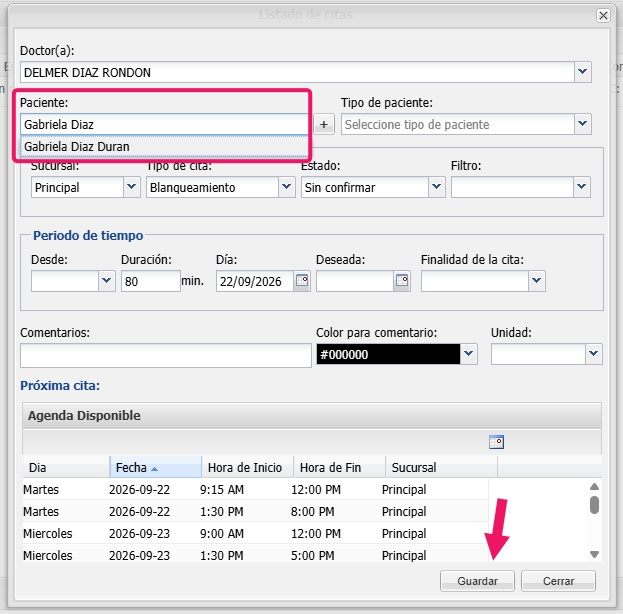
Task: Expand the Desde time dropdown
Action: click(106, 281)
